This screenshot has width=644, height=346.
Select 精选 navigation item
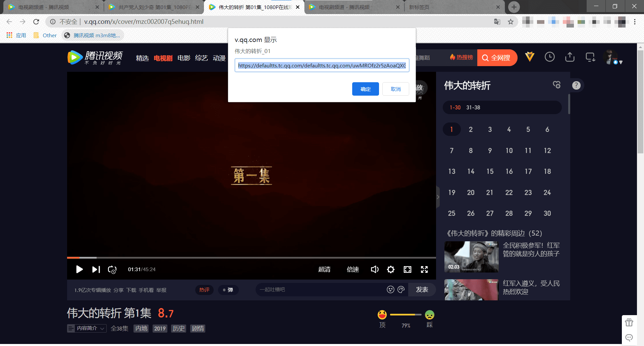pyautogui.click(x=142, y=58)
